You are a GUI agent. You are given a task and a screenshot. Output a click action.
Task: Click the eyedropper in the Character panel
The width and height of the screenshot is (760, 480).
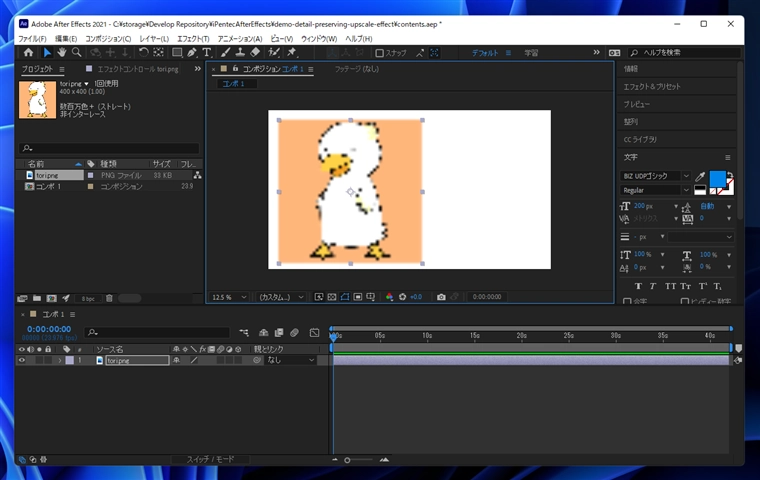(700, 177)
